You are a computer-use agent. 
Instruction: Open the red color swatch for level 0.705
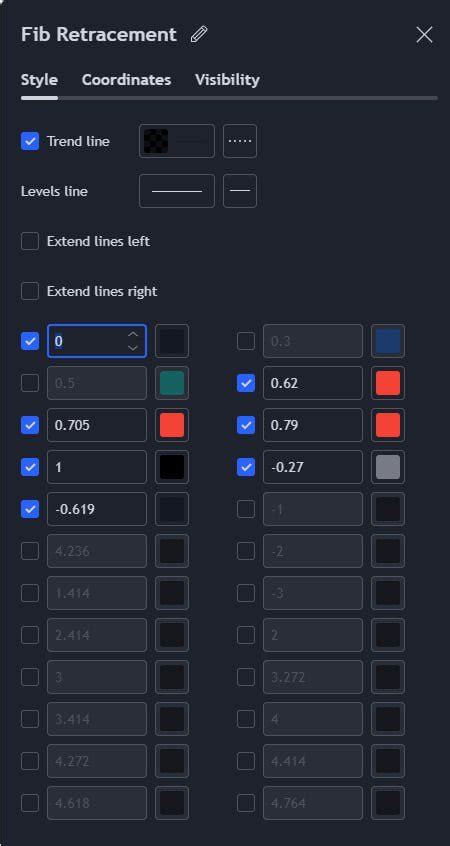click(172, 425)
